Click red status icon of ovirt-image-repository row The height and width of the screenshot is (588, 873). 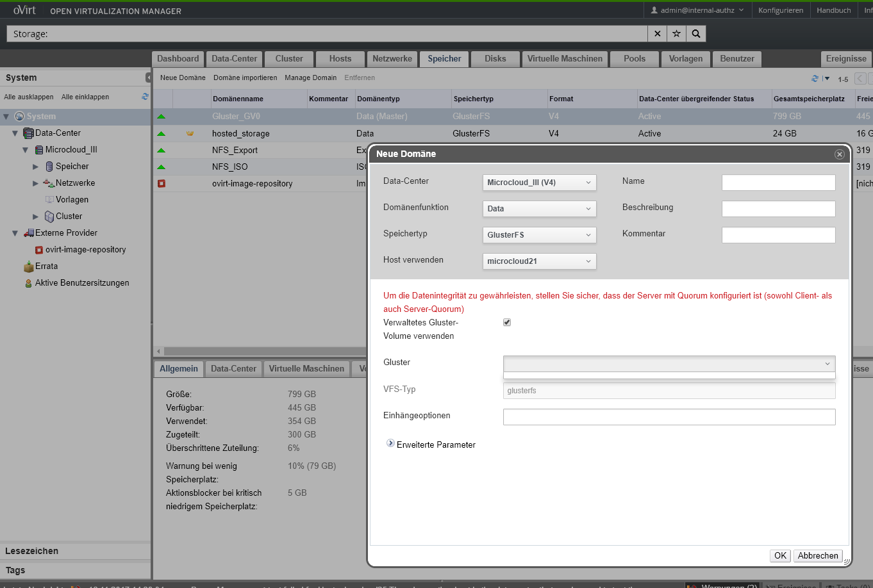(162, 183)
